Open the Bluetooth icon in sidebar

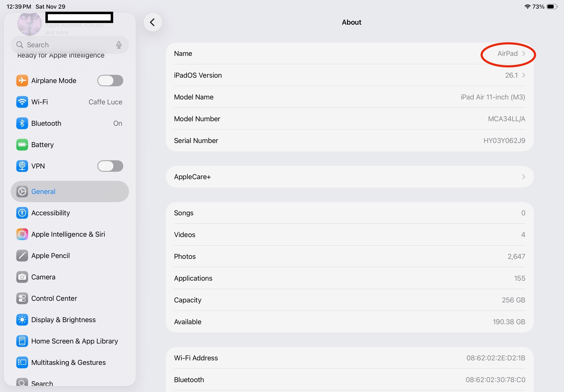[x=22, y=123]
